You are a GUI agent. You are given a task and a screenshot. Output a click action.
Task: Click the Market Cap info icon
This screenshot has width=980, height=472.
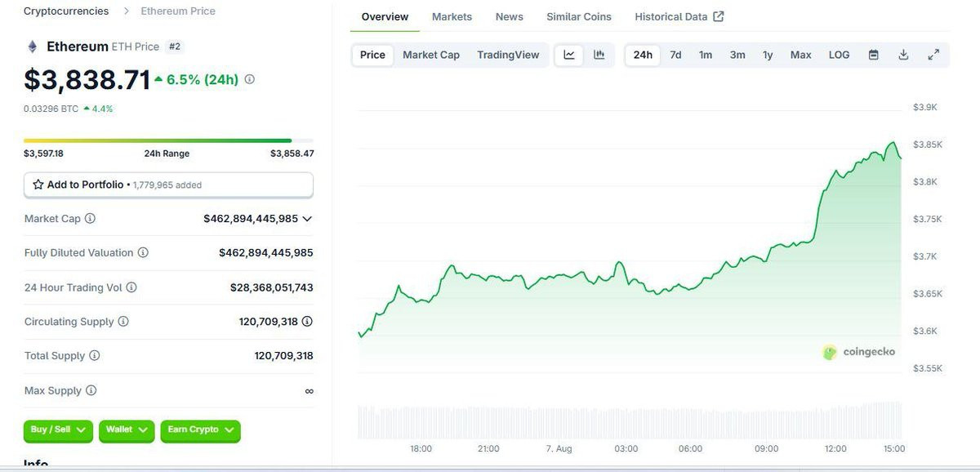[91, 219]
